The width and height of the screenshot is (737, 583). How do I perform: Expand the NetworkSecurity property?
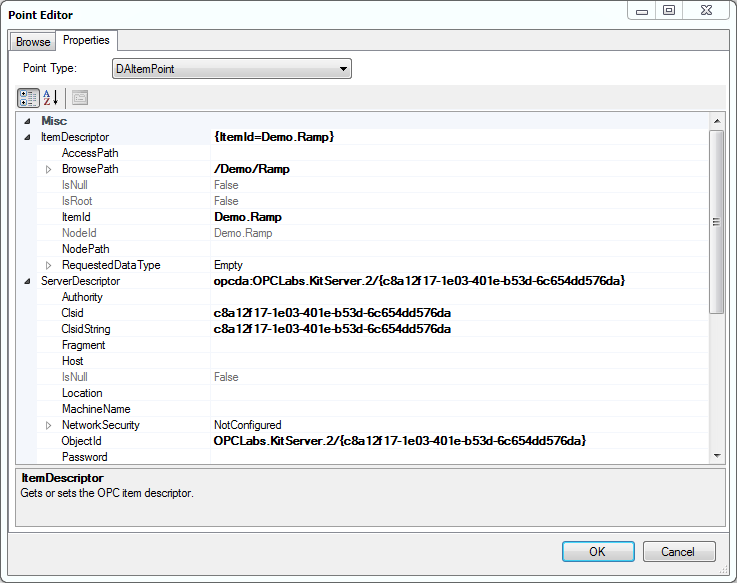point(48,425)
